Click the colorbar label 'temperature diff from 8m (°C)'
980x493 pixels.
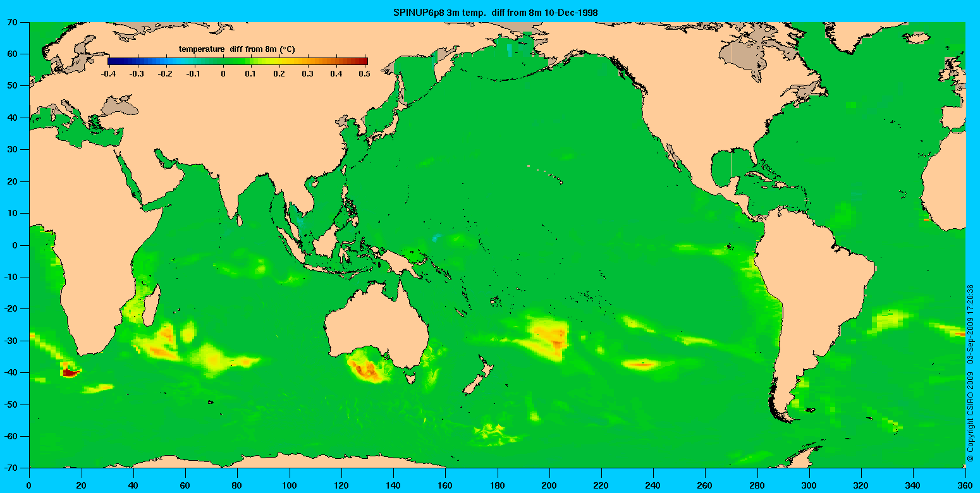click(237, 49)
